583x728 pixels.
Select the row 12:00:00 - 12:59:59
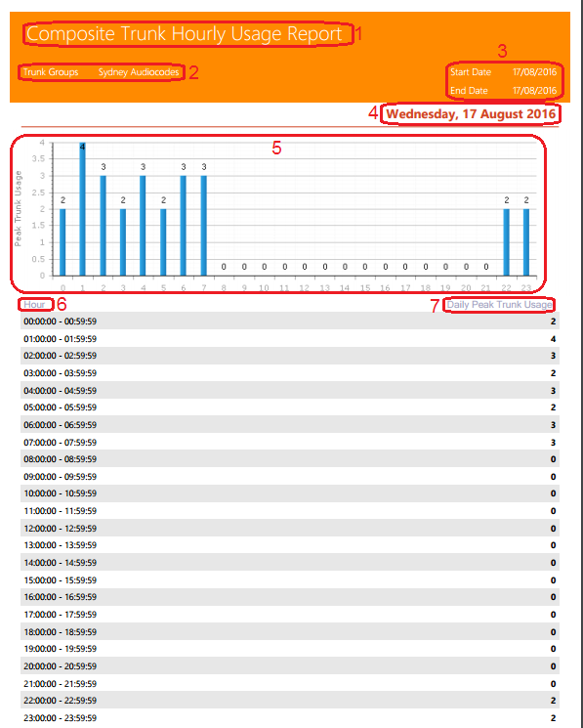290,528
